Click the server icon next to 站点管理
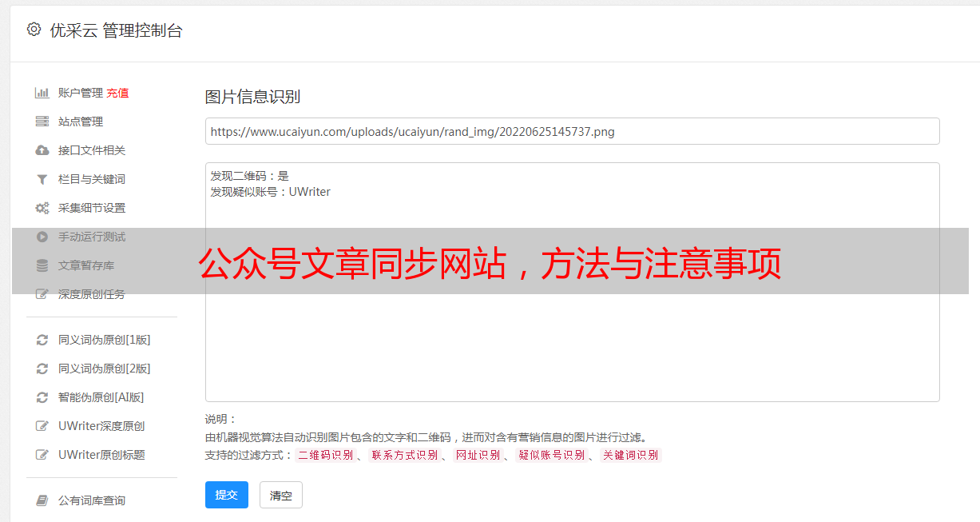The width and height of the screenshot is (980, 522). pyautogui.click(x=42, y=122)
